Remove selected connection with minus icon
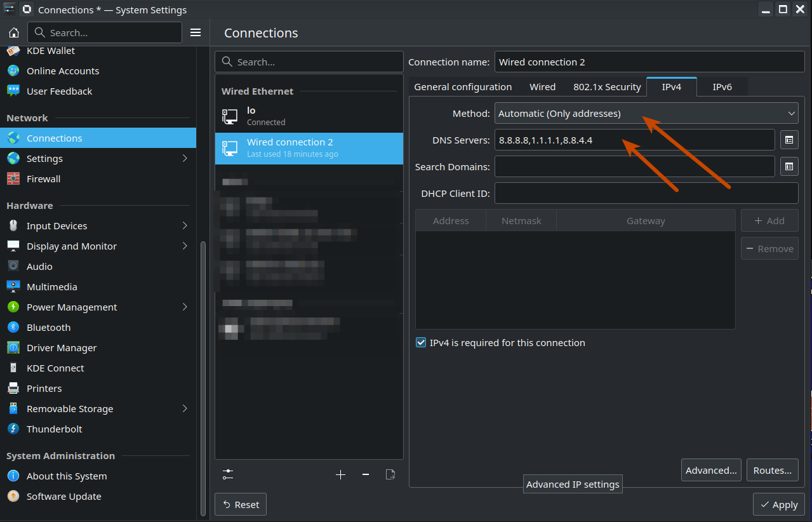This screenshot has height=522, width=812. [x=366, y=474]
